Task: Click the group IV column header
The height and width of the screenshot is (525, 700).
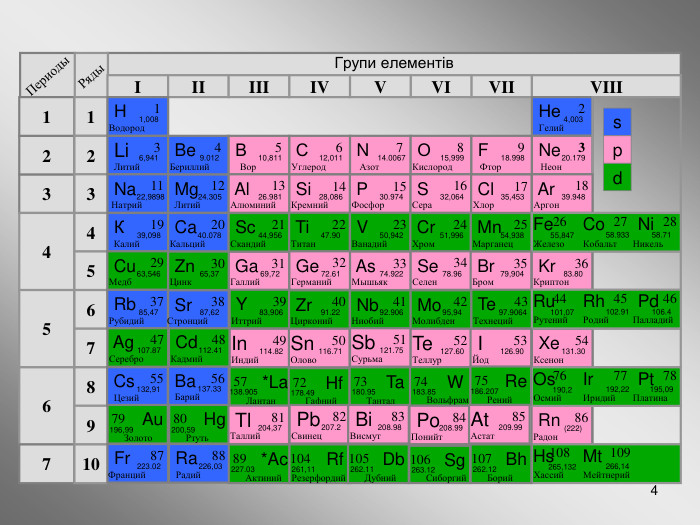Action: point(319,85)
